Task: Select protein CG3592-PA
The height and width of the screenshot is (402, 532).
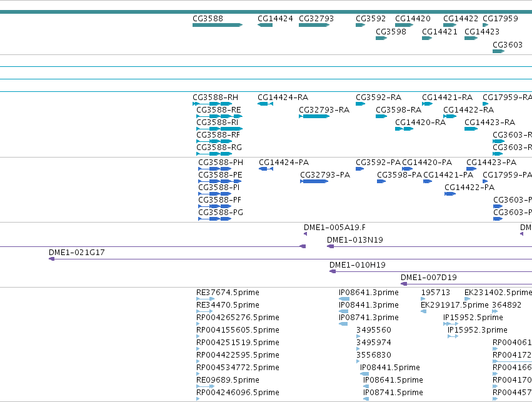Action: point(378,163)
